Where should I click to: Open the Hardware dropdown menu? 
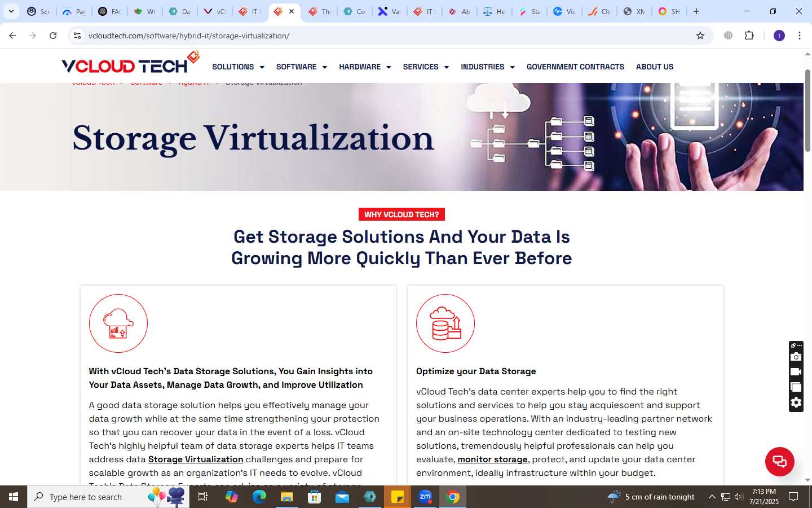coord(365,67)
